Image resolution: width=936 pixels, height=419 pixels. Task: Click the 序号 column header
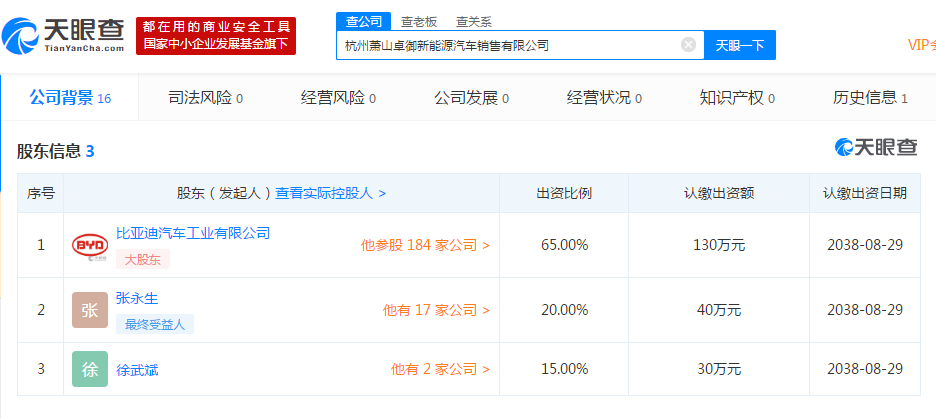coord(41,193)
